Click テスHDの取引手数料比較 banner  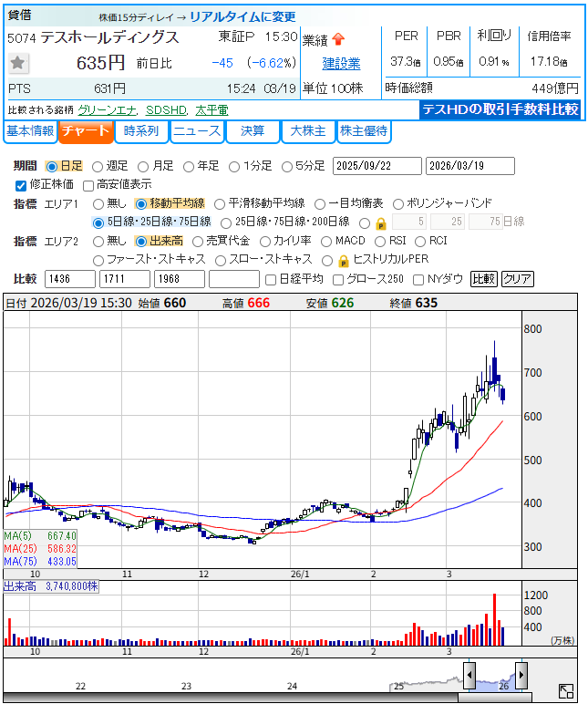(x=500, y=109)
